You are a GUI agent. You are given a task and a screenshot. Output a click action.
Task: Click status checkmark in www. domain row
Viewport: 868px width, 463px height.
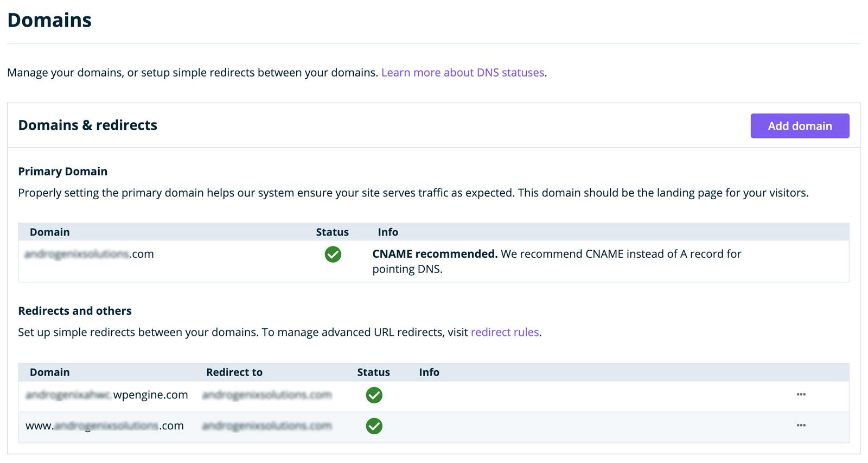(x=374, y=426)
